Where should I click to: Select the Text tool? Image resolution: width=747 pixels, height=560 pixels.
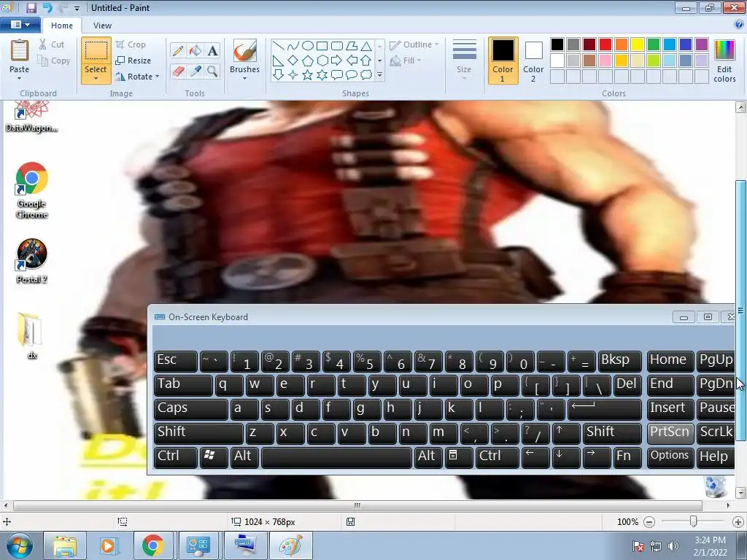pos(212,51)
